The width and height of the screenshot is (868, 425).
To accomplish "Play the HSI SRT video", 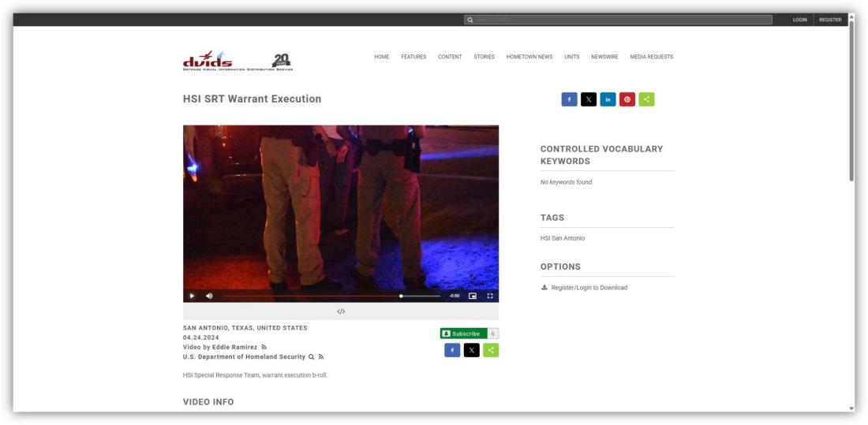I will (191, 296).
